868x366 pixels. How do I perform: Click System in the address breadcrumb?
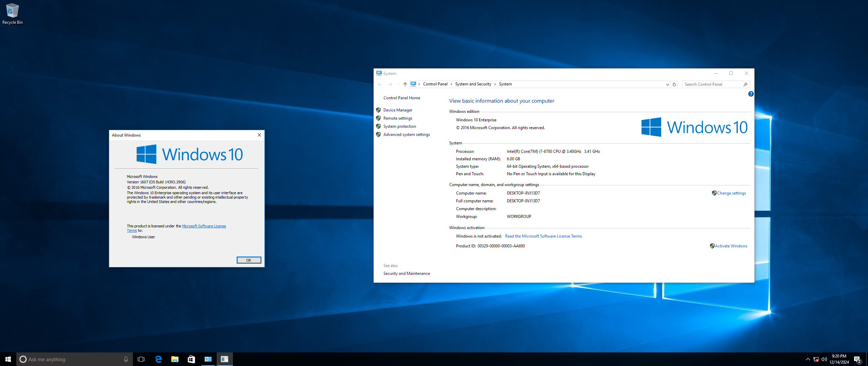505,84
